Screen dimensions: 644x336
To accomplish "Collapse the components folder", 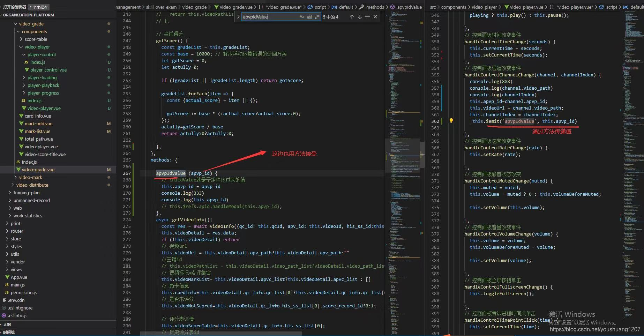I will click(18, 31).
